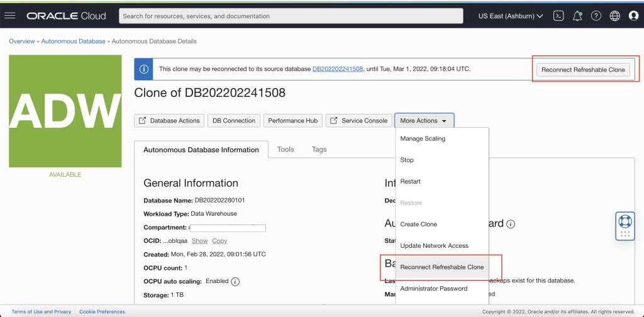
Task: Copy the OCID value
Action: [219, 241]
